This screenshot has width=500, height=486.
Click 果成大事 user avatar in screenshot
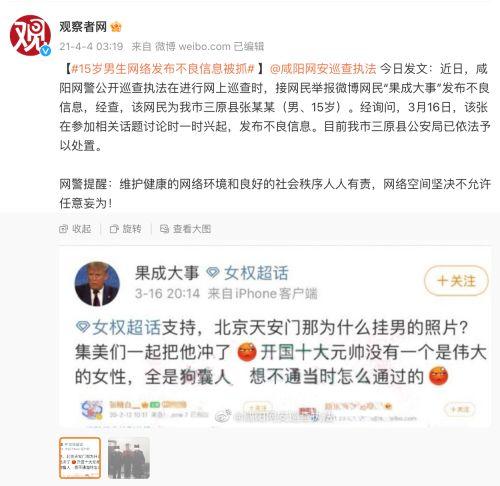(97, 284)
